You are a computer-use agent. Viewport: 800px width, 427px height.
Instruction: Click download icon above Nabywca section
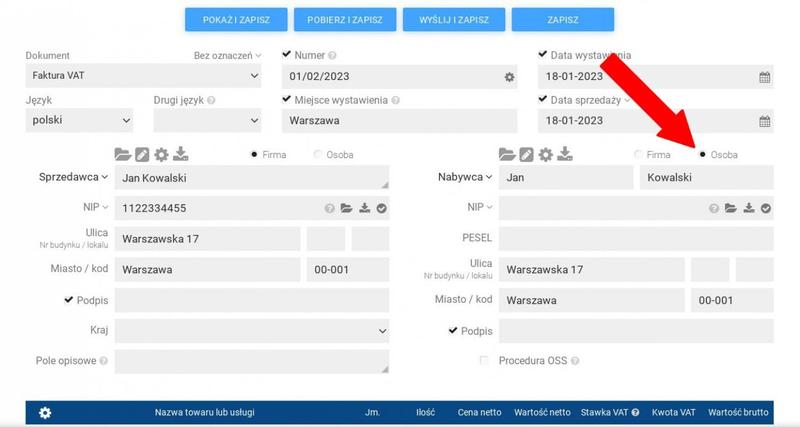(565, 154)
